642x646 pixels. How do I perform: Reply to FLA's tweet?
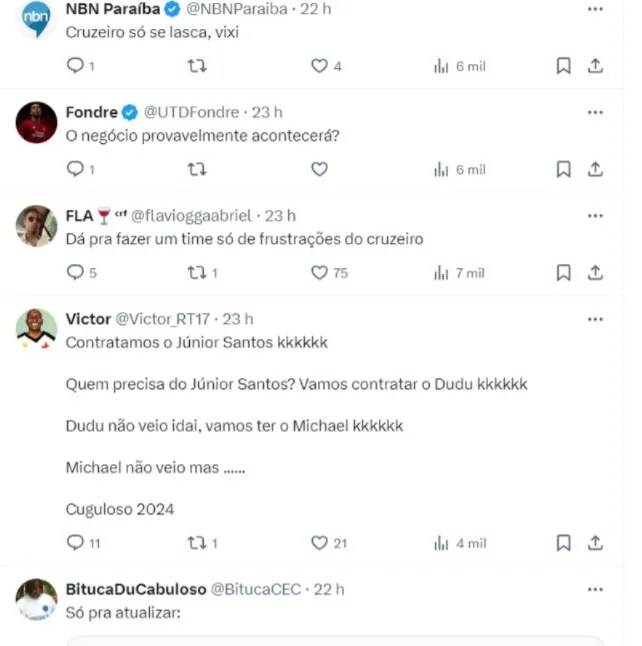[x=76, y=272]
